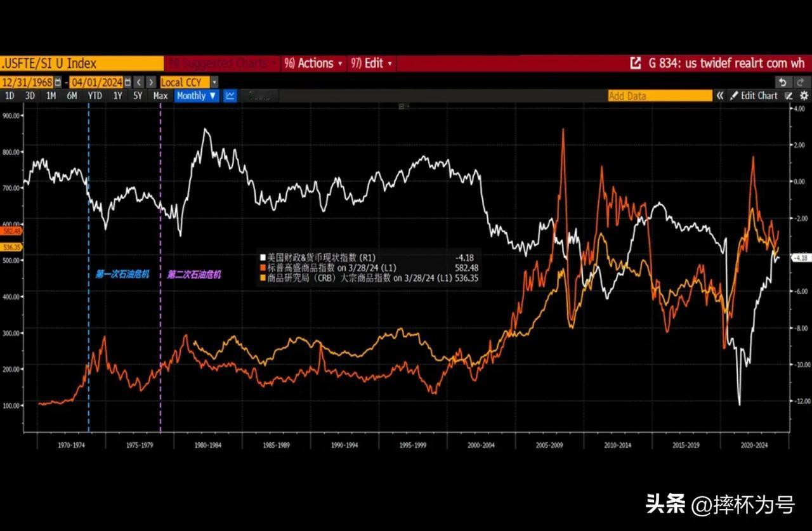Click the G 834 chart title link

click(x=726, y=63)
